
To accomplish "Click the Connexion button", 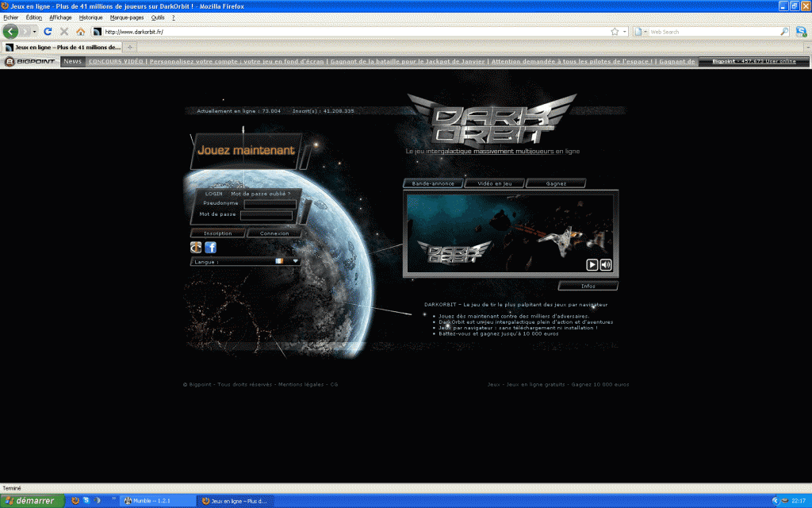I will [274, 233].
